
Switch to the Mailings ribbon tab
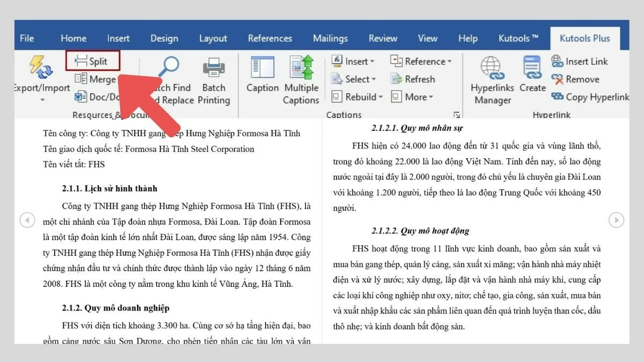pos(330,38)
